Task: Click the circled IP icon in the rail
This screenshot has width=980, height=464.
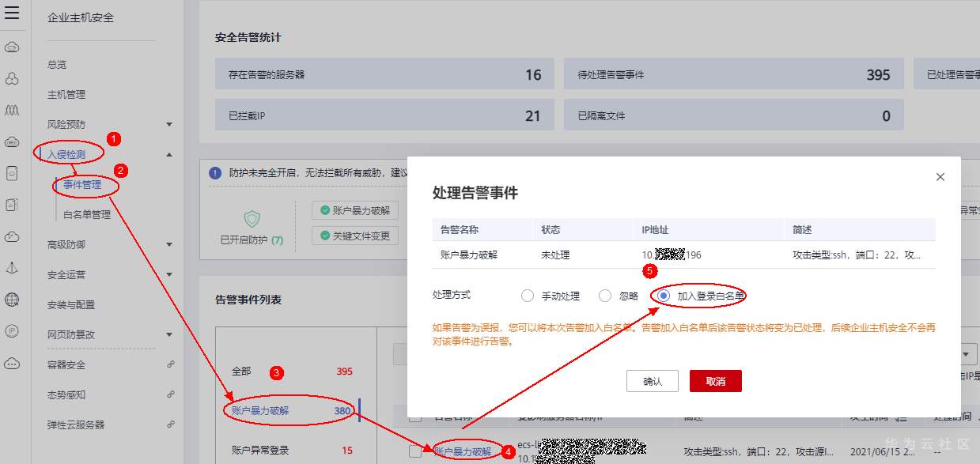Action: click(12, 331)
